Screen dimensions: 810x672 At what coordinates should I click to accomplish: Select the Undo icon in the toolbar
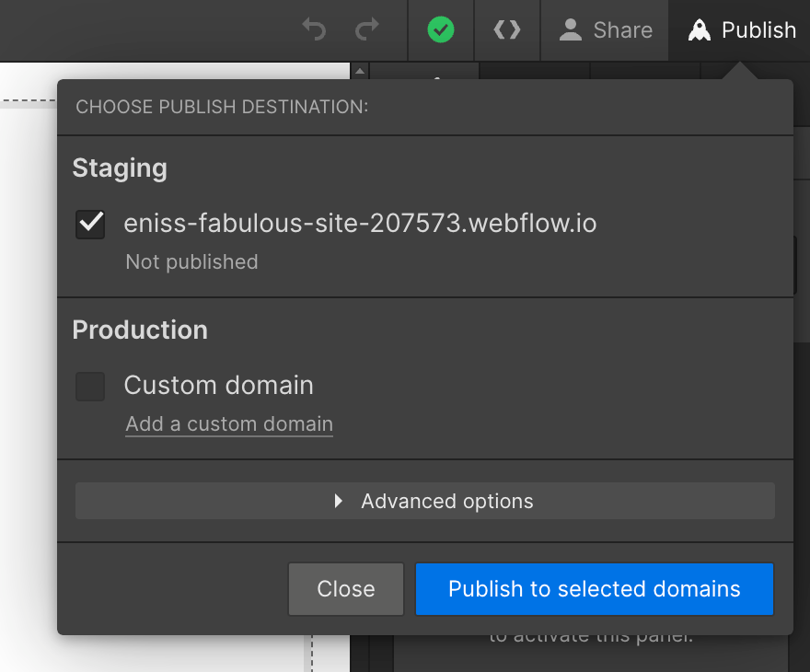[313, 29]
